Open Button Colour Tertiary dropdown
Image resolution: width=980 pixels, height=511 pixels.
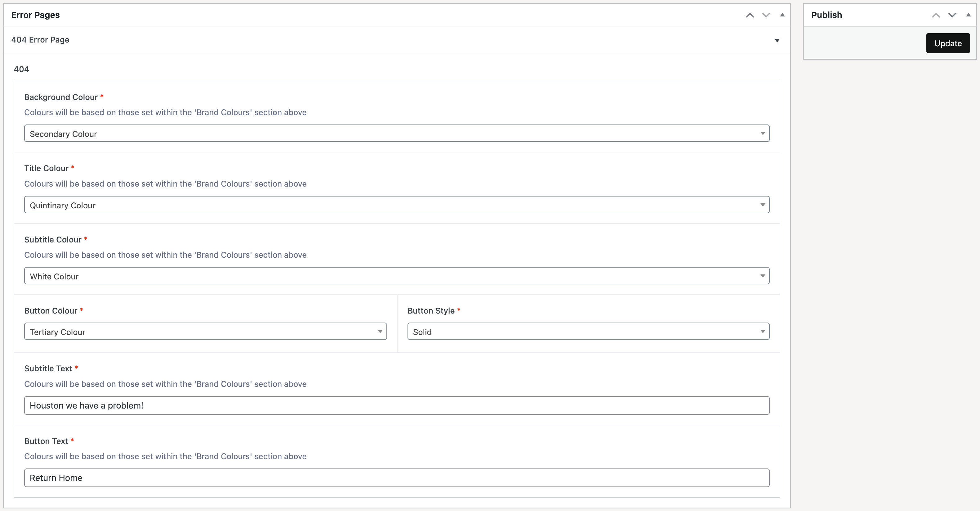205,332
